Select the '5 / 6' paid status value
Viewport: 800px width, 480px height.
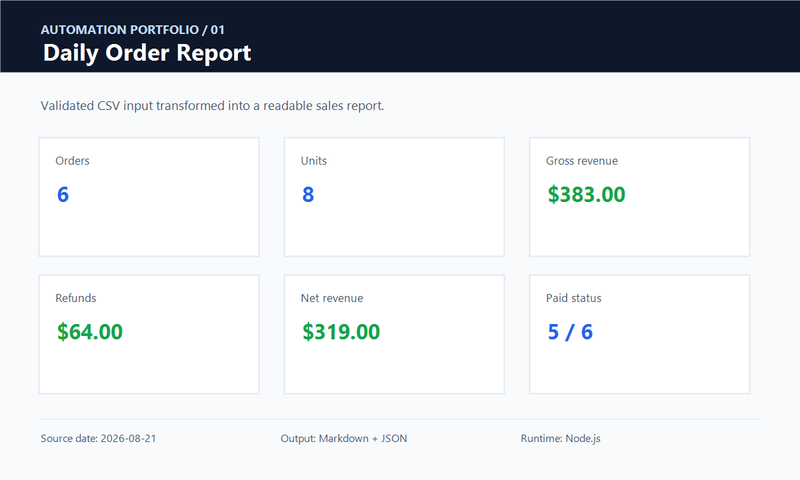(570, 332)
